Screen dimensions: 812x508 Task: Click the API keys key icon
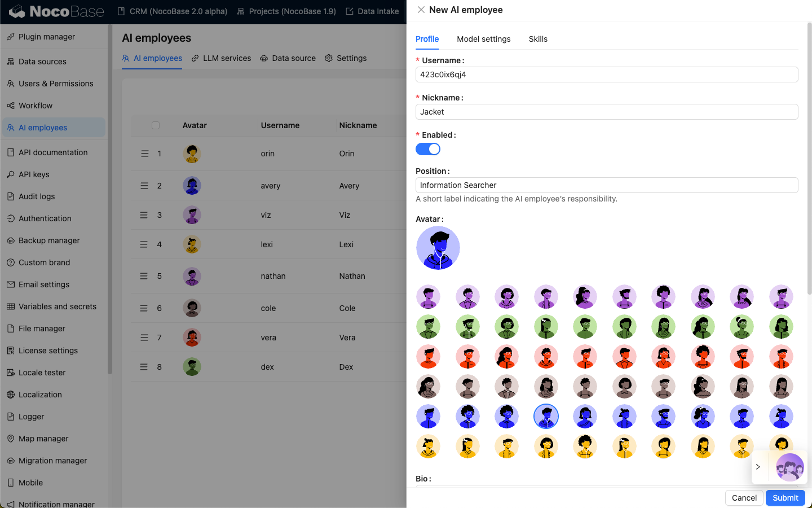(11, 174)
